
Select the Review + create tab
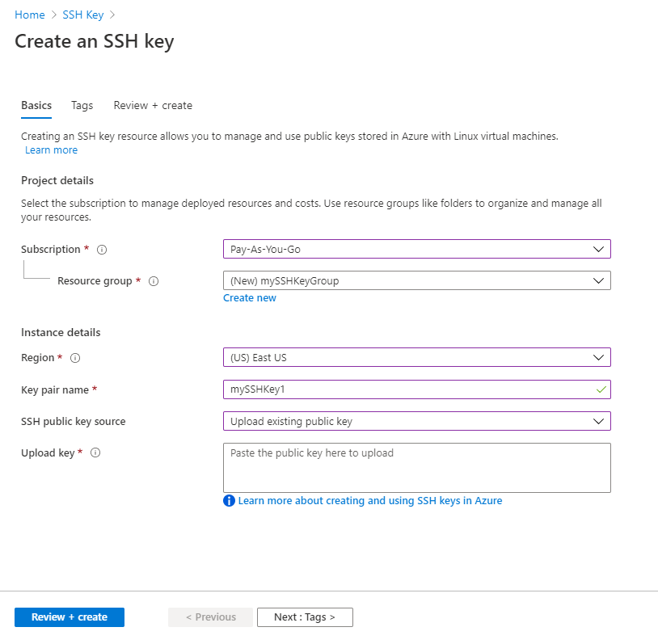coord(152,105)
